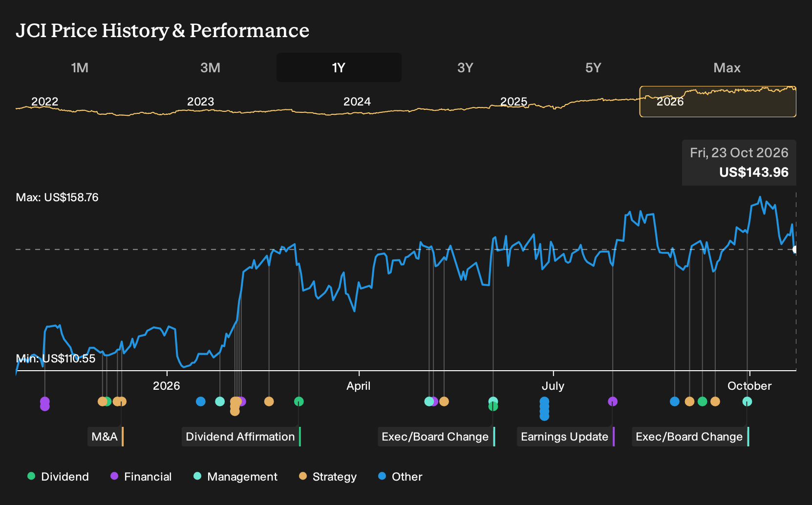Click the green Dividend marker in September
Image resolution: width=812 pixels, height=505 pixels.
[703, 401]
